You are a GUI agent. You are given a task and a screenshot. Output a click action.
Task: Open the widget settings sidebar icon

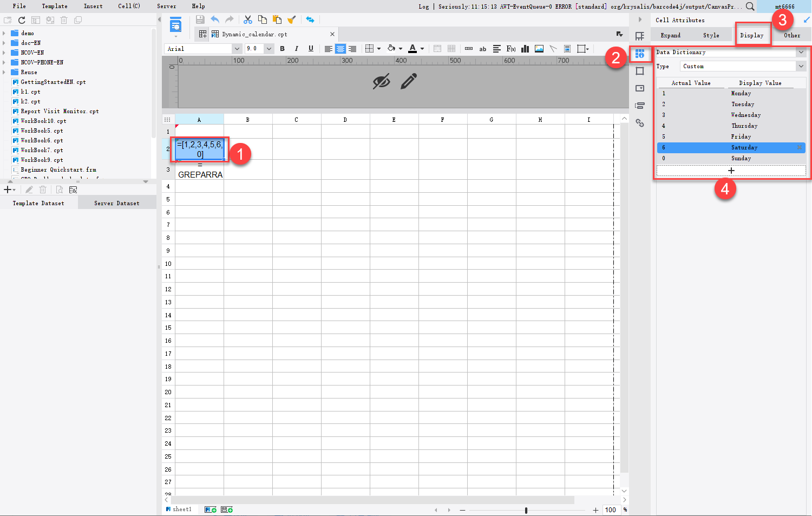tap(640, 88)
